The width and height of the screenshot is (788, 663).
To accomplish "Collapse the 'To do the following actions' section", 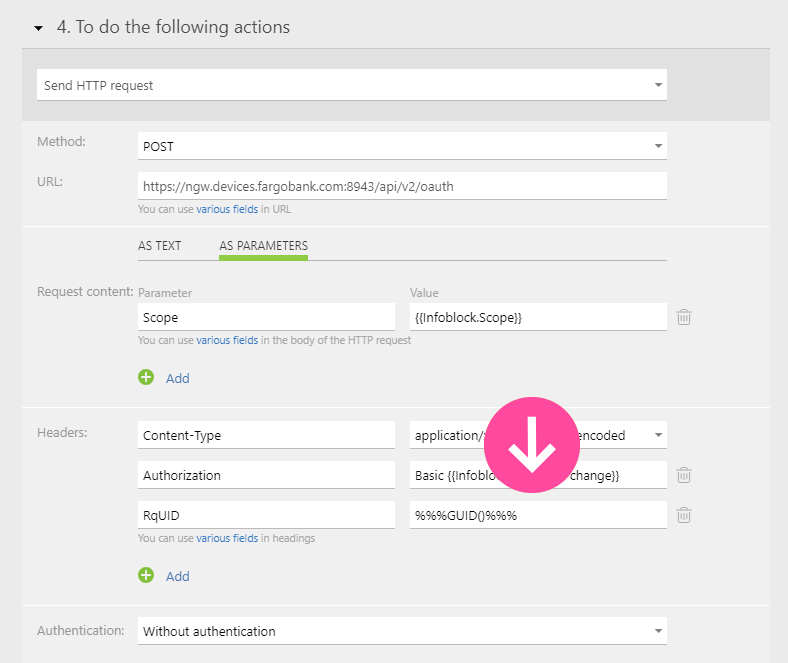I will coord(38,28).
